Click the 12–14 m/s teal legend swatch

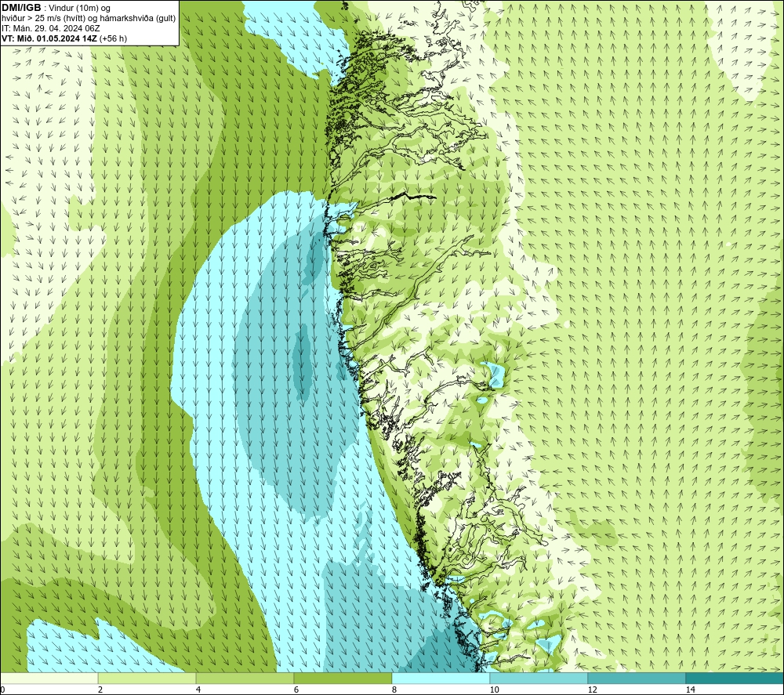point(637,679)
